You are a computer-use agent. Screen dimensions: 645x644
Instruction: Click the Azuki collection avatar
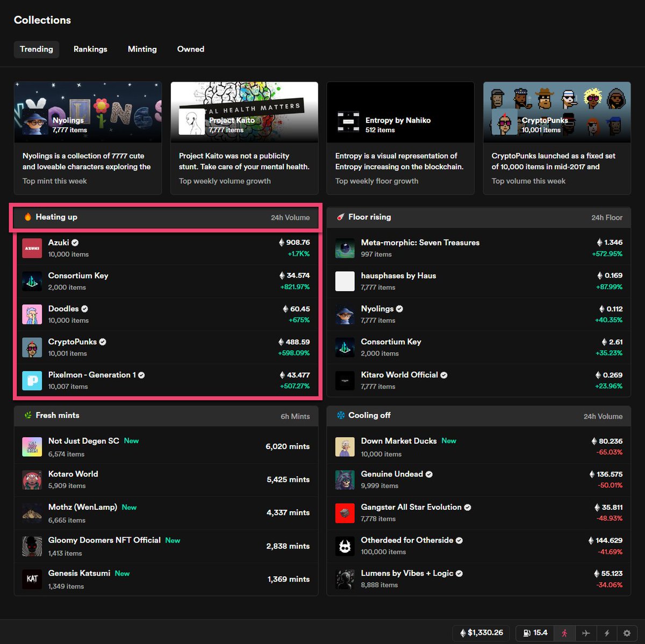[32, 248]
